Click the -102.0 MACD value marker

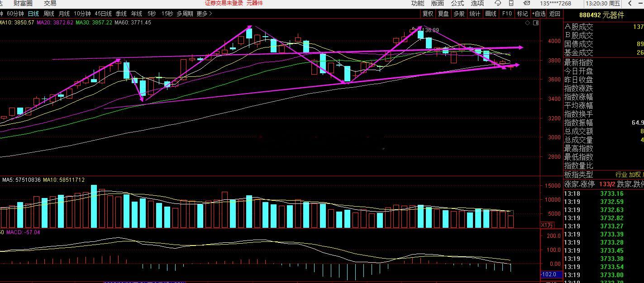[x=551, y=274]
